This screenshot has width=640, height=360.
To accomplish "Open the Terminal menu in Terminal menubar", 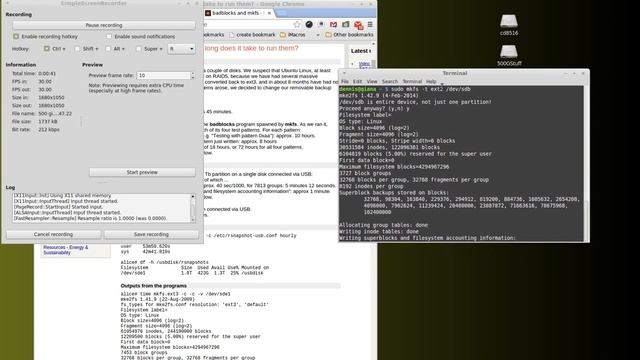I will [x=412, y=81].
